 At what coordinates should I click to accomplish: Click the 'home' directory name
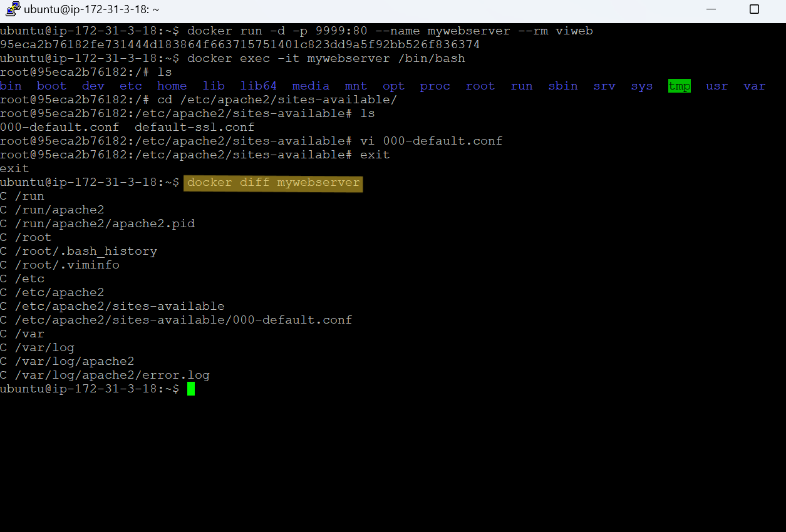[x=172, y=86]
